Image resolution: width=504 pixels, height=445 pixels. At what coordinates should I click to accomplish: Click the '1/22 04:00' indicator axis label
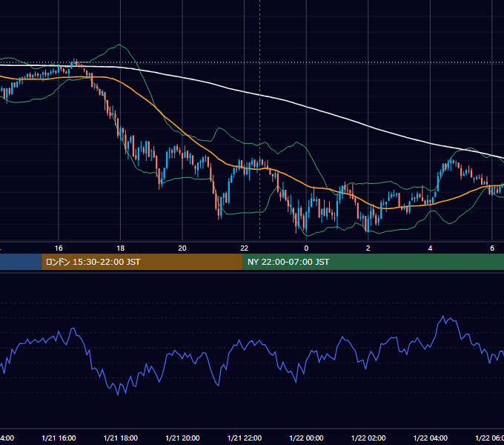pos(431,438)
